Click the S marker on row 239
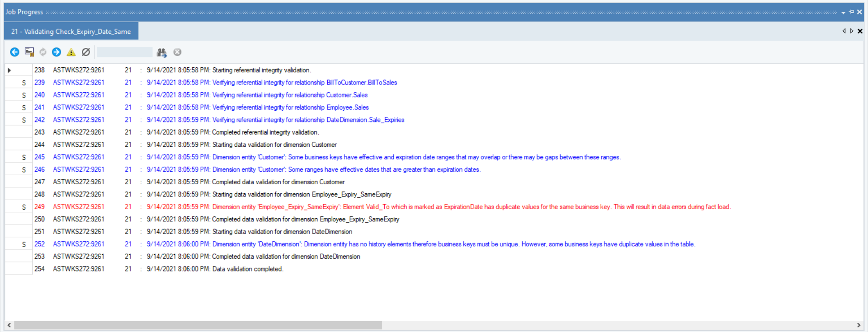This screenshot has height=332, width=868. click(x=24, y=83)
